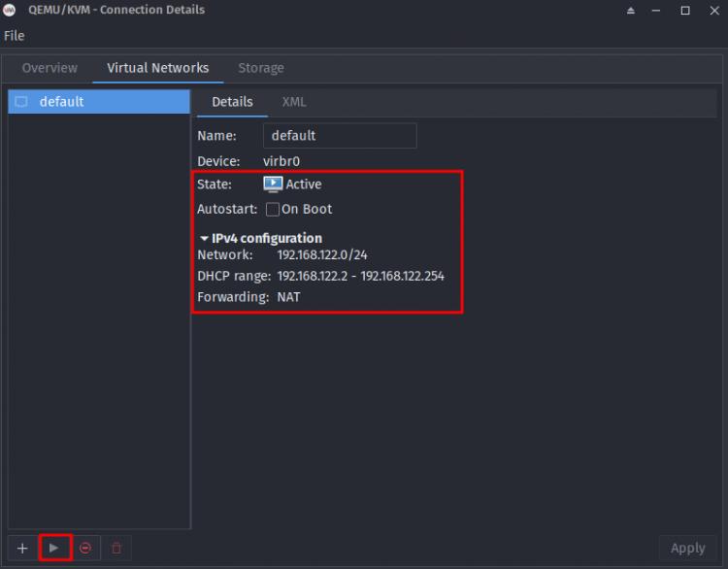This screenshot has height=569, width=728.
Task: Open the XML sub-tab
Action: point(294,102)
